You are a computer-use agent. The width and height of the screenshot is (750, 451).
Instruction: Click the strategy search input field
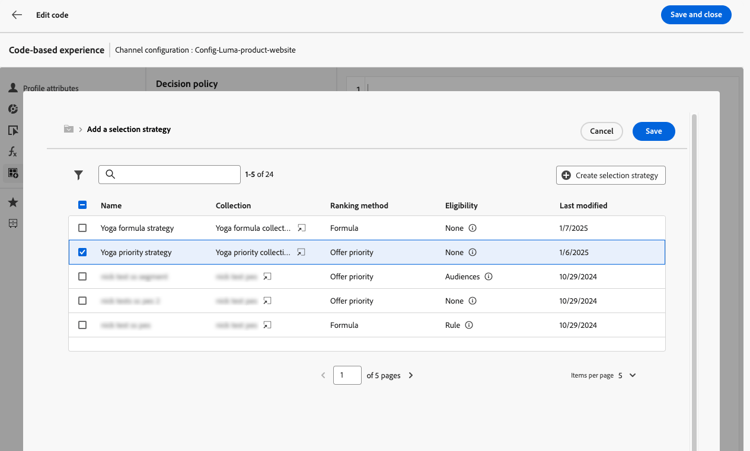176,175
